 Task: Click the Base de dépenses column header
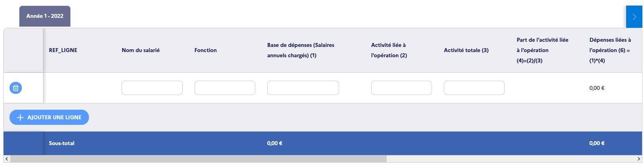point(301,50)
